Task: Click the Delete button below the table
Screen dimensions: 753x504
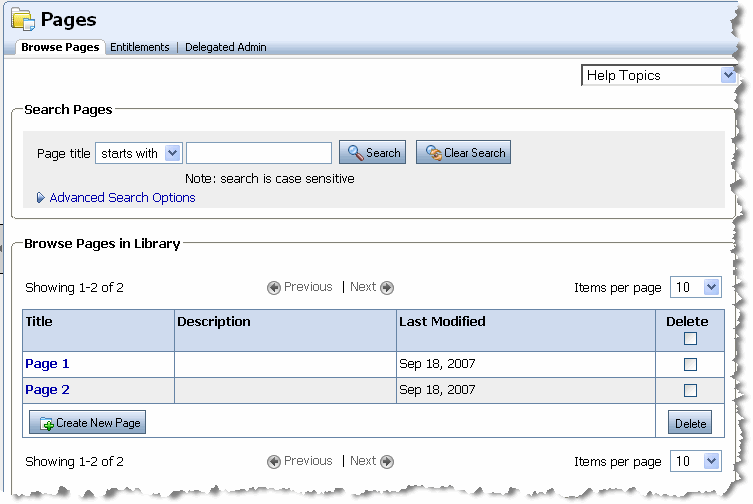Action: click(690, 423)
